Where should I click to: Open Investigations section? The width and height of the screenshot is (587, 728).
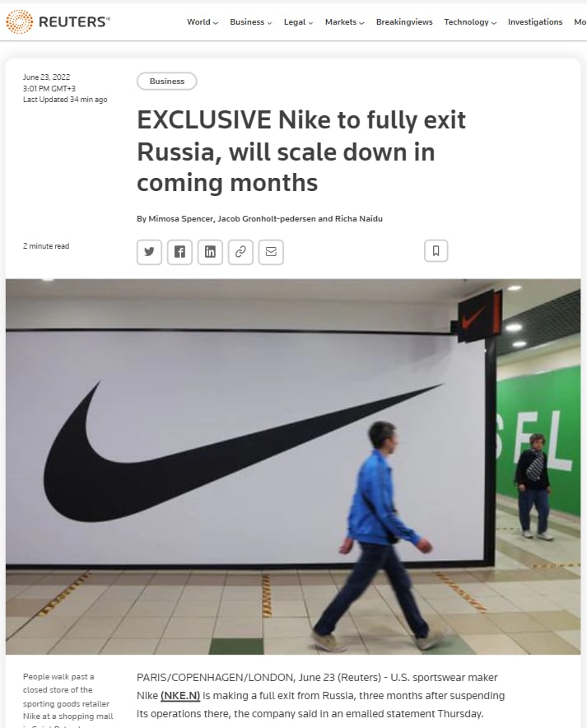click(x=535, y=21)
